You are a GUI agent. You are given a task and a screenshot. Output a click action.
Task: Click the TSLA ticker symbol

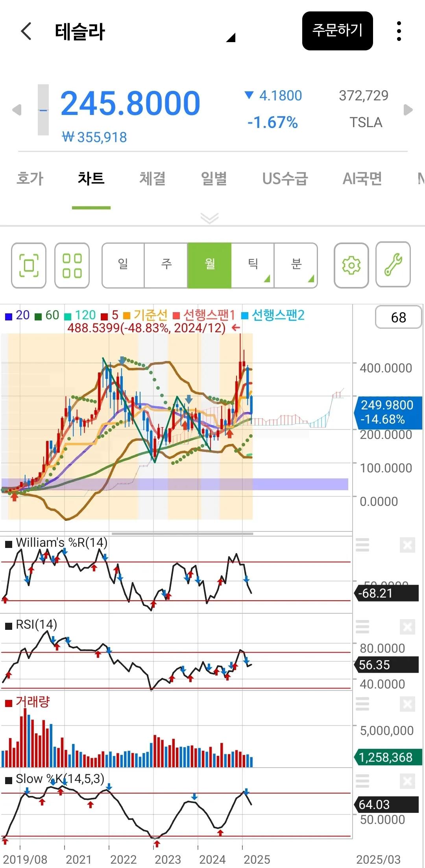point(366,122)
